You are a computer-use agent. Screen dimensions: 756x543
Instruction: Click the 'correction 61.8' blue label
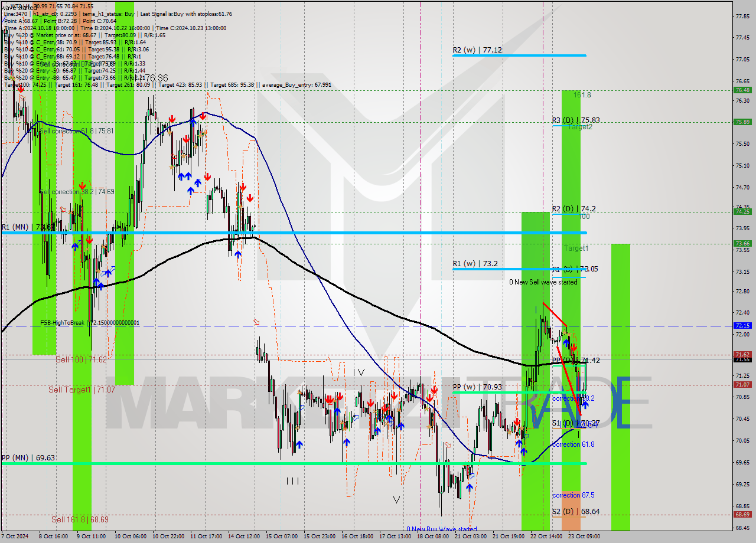click(573, 444)
